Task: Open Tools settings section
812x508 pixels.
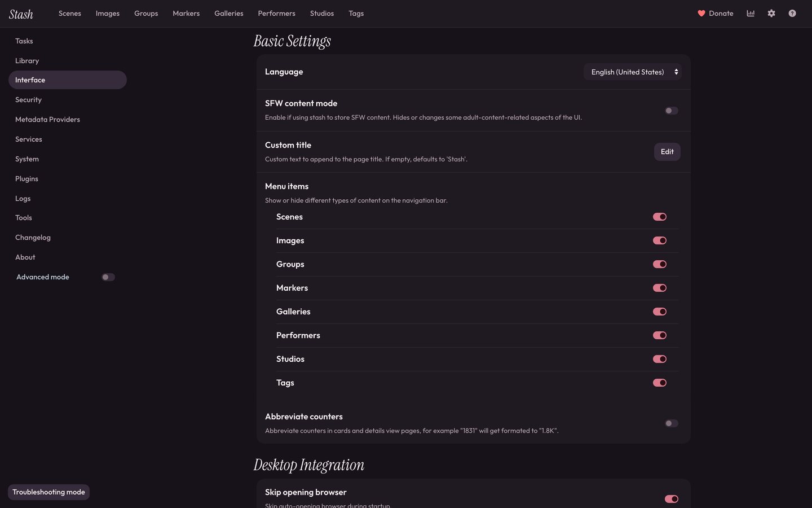Action: [68, 218]
